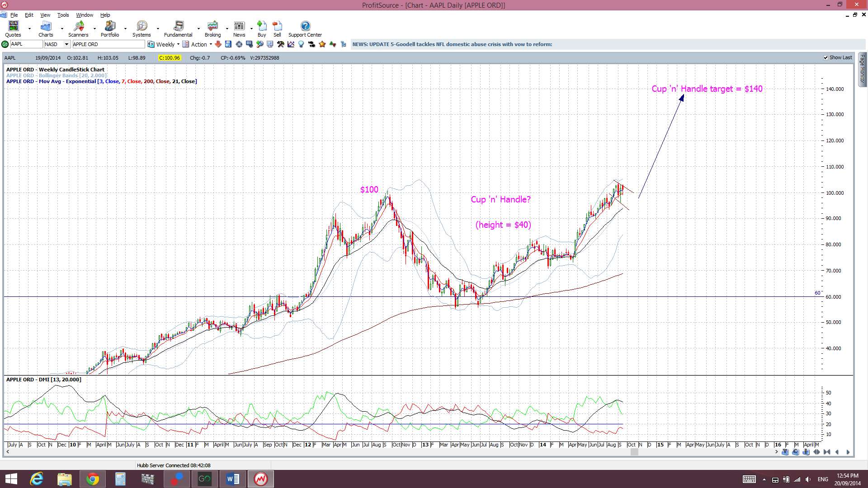Click the NFL news headline ticker
The width and height of the screenshot is (868, 488).
point(452,44)
